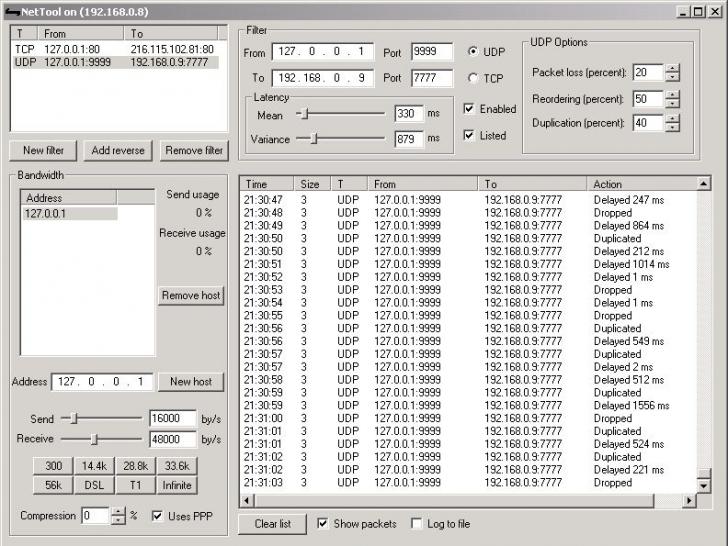Toggle the Enabled checkbox

pyautogui.click(x=469, y=109)
